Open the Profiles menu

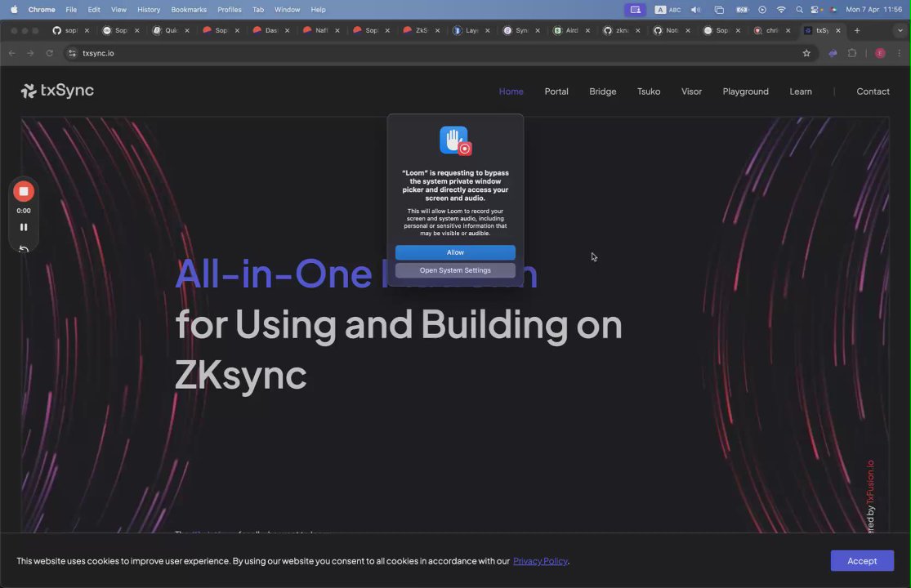click(230, 9)
